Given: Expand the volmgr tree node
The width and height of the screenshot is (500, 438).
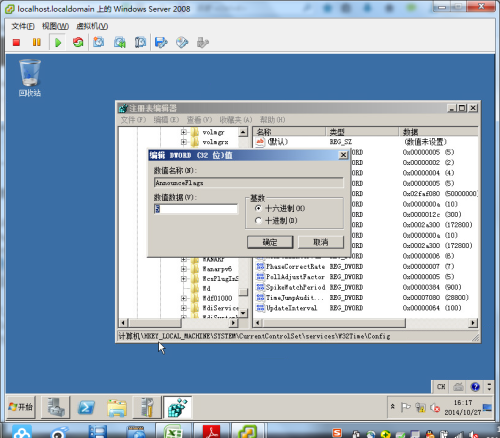Looking at the screenshot, I should click(x=184, y=132).
